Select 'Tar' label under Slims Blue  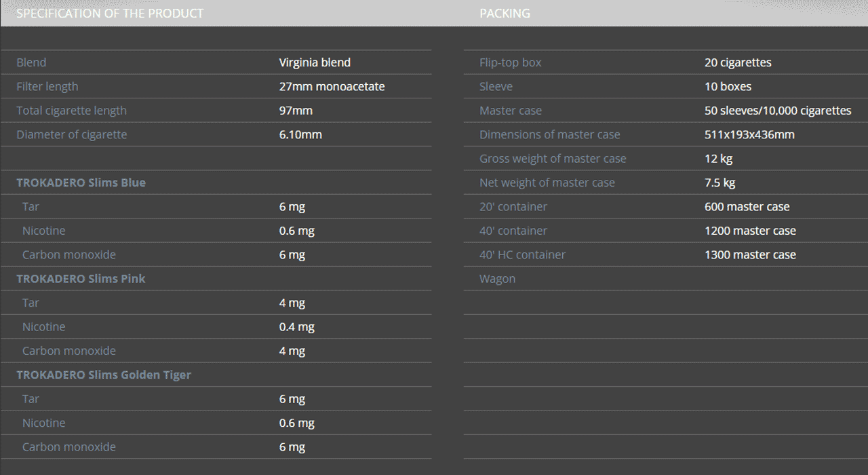pyautogui.click(x=31, y=207)
